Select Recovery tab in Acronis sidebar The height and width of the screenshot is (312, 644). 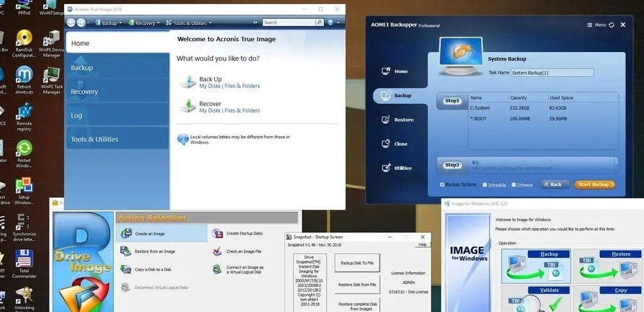(117, 91)
